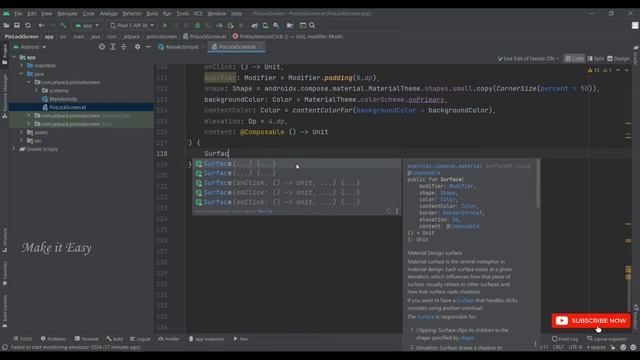
Task: Click the Expand All icon in Project panel
Action: (x=113, y=47)
